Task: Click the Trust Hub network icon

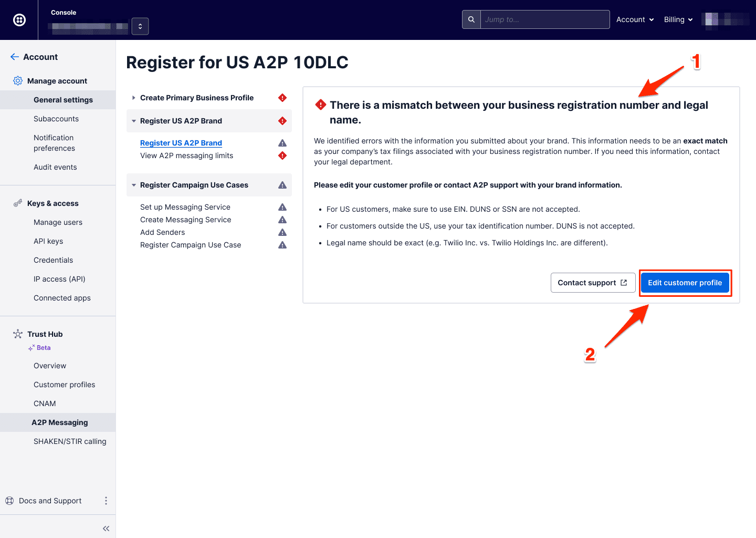Action: point(17,334)
